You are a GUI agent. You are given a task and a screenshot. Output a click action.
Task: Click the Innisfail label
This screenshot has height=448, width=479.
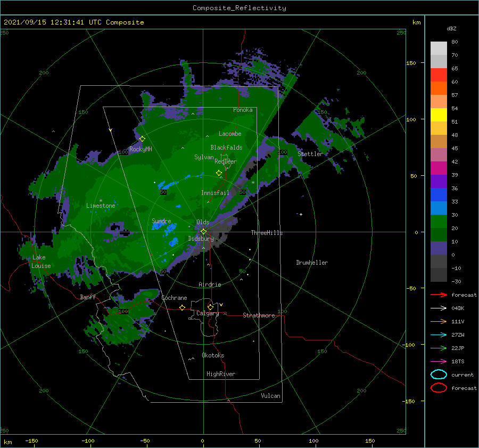pos(215,193)
